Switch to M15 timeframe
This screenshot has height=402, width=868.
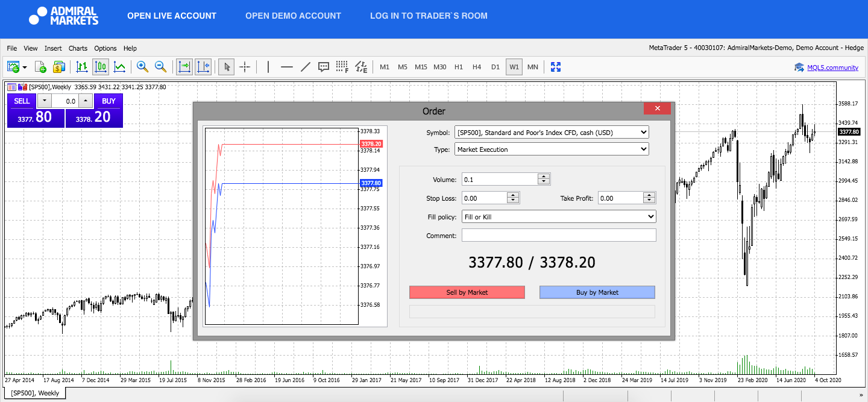[421, 67]
